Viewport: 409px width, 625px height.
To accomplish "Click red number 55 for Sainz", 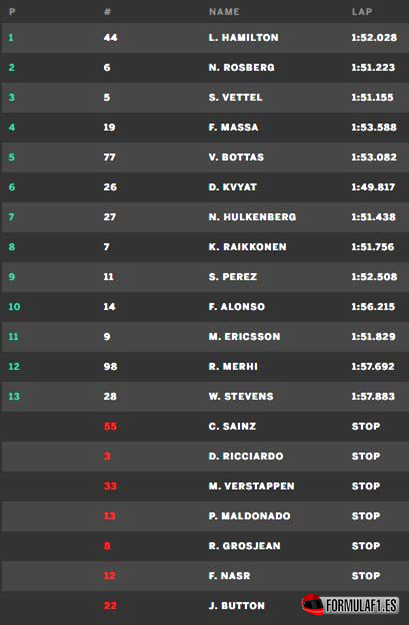I will 110,426.
